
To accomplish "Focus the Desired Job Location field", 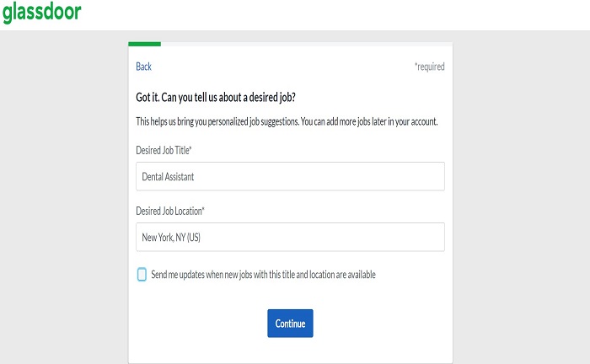I will 290,237.
